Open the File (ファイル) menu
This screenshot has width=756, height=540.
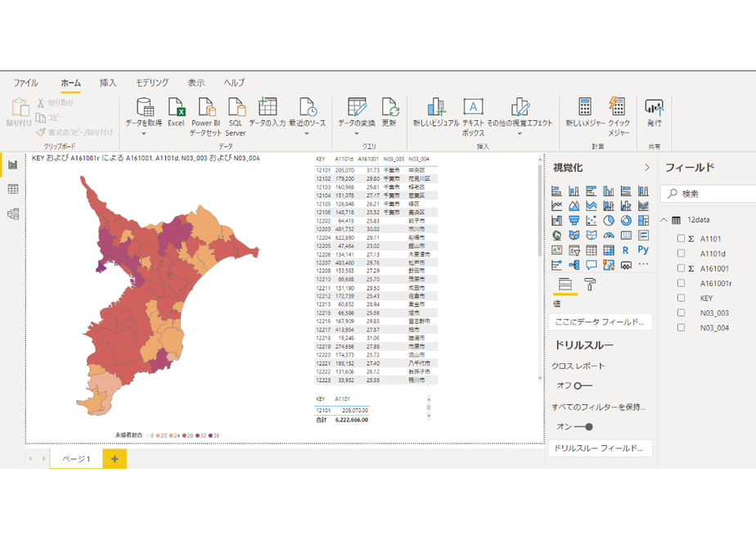point(25,83)
